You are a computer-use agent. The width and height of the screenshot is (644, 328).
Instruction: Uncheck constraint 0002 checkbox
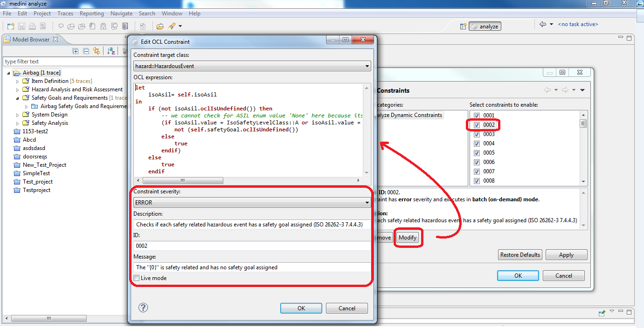click(477, 125)
